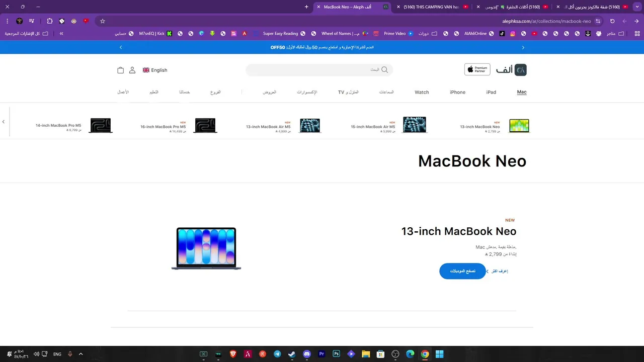Open the Instagram bookmark icon
644x362 pixels.
513,34
